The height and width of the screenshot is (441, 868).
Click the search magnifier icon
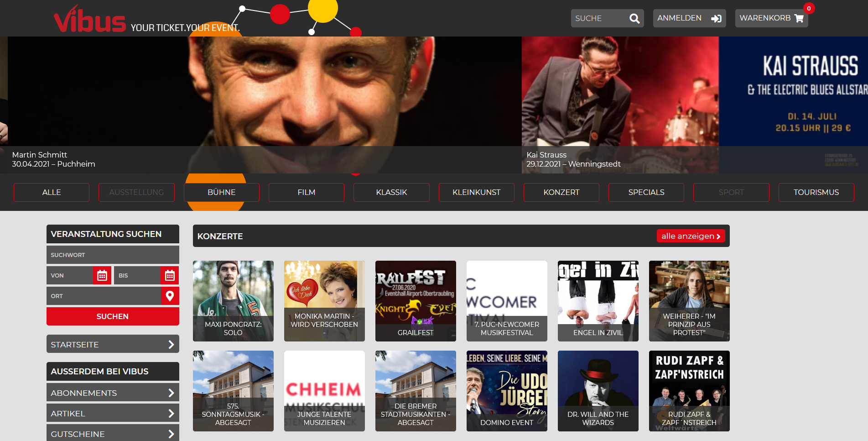pos(634,18)
